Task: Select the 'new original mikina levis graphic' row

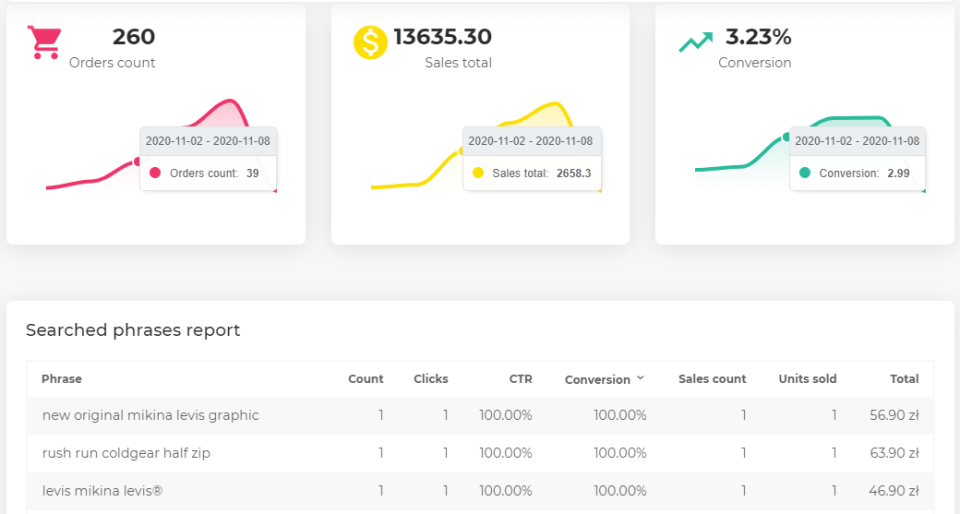Action: click(x=150, y=415)
